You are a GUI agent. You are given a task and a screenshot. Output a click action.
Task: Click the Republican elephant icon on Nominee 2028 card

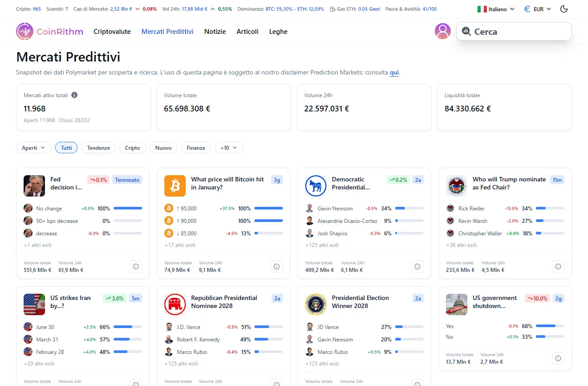175,304
